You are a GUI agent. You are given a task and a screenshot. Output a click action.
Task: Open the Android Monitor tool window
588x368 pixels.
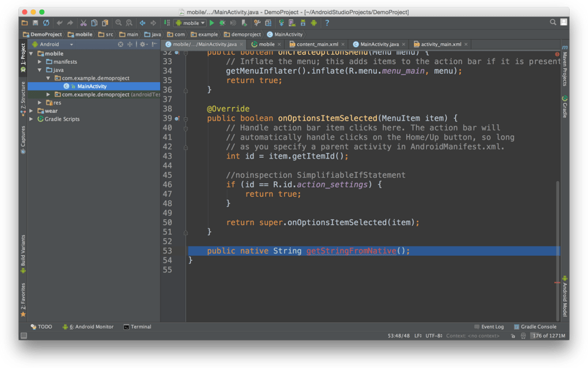click(x=88, y=327)
